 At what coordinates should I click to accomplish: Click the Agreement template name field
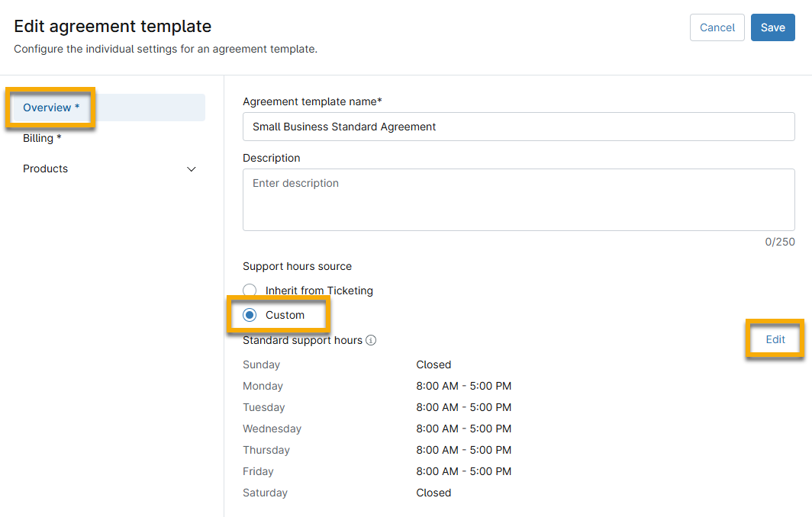[x=518, y=127]
